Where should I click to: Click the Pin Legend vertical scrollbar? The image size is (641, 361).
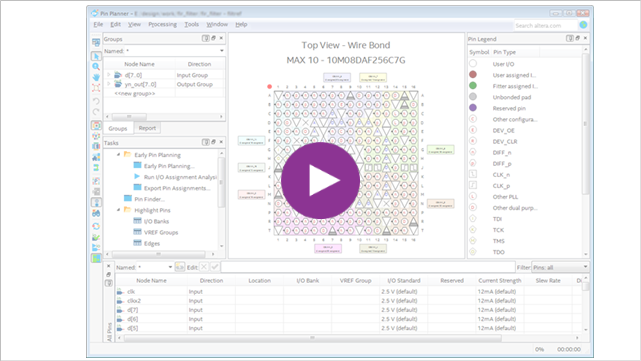click(585, 123)
